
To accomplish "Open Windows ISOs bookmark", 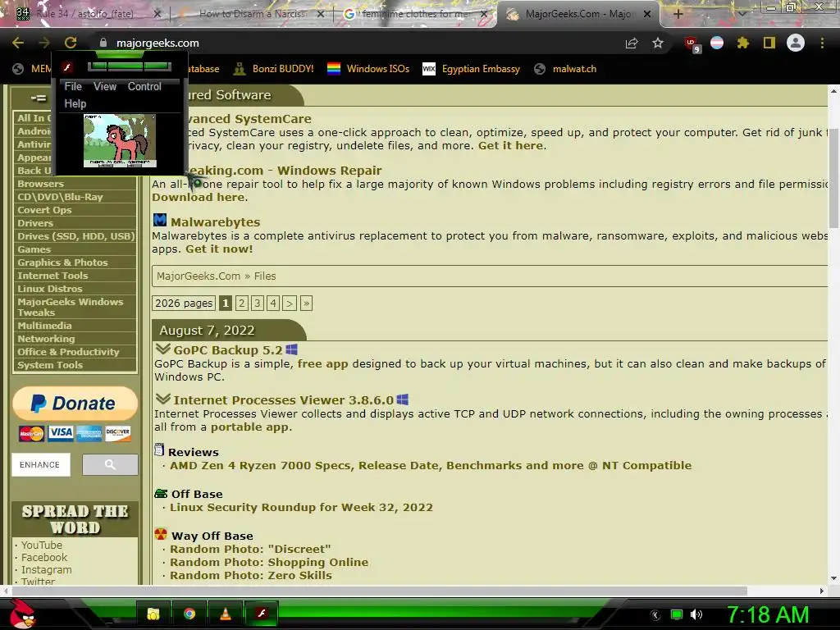I will click(368, 69).
